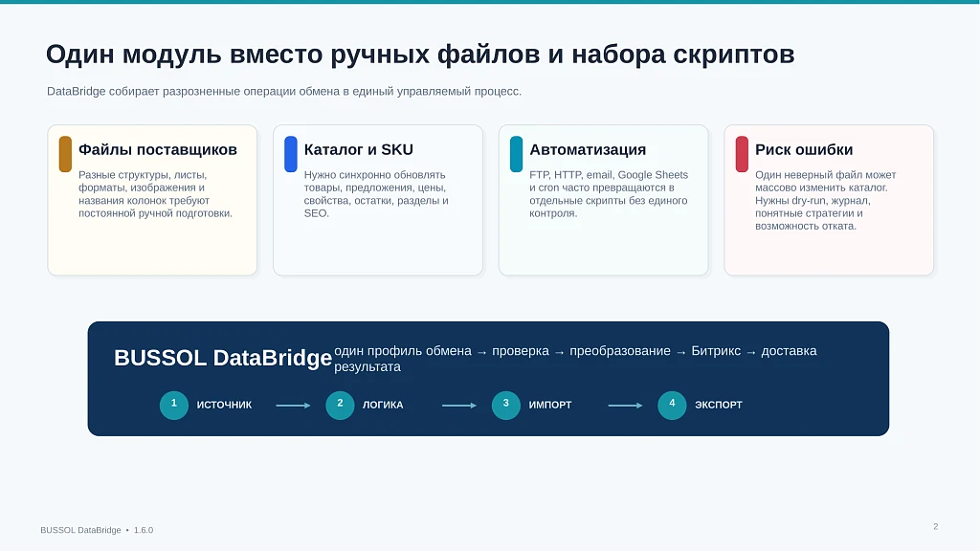Click the teal marker on Автоматизация card
The height and width of the screenshot is (551, 980).
pos(516,154)
